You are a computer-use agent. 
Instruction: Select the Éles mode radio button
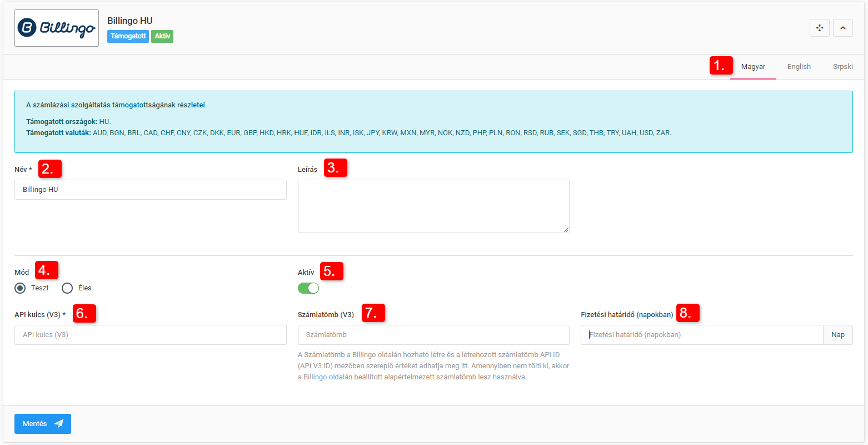67,288
